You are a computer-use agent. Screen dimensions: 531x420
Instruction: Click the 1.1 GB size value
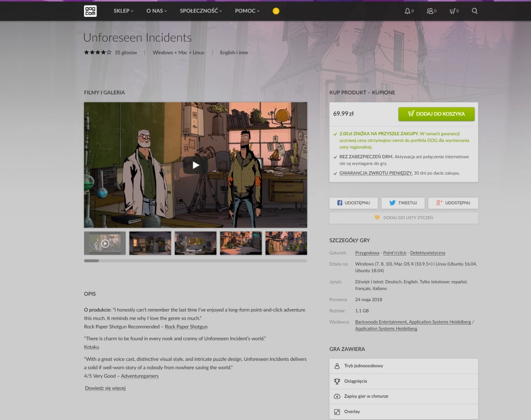point(362,311)
